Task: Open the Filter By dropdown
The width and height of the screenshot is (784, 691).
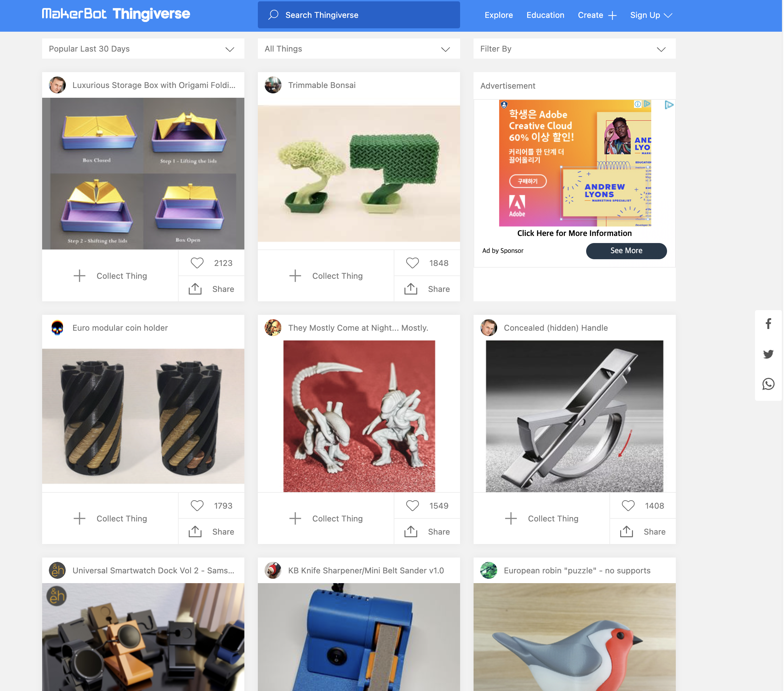Action: click(574, 49)
